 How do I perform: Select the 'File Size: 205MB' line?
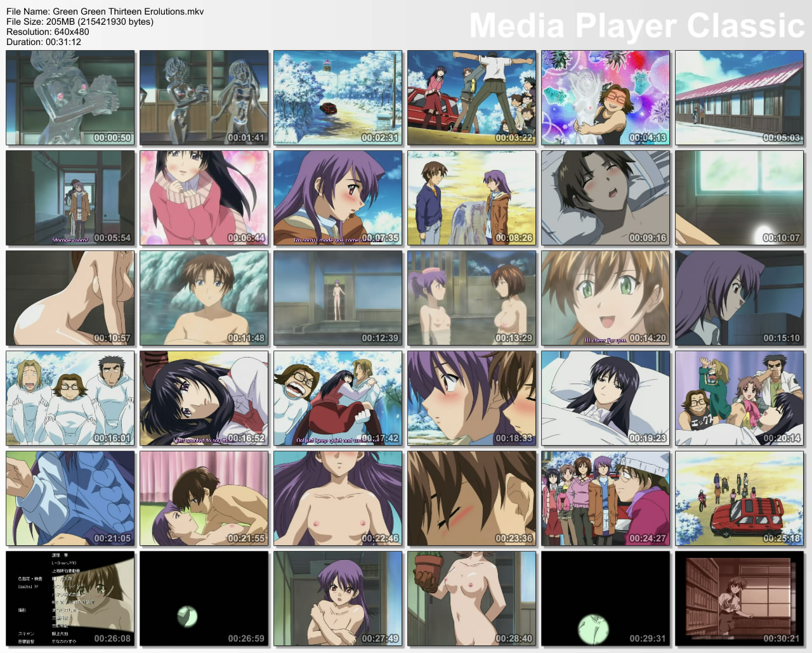80,22
